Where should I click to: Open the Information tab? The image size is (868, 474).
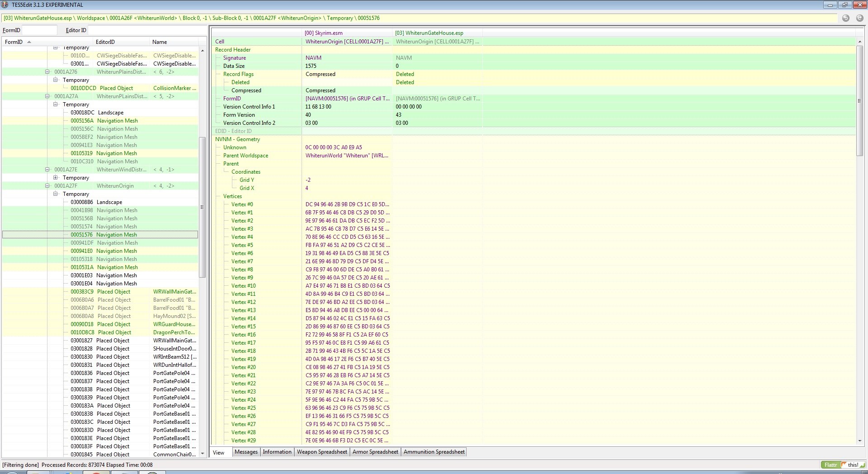pos(277,452)
